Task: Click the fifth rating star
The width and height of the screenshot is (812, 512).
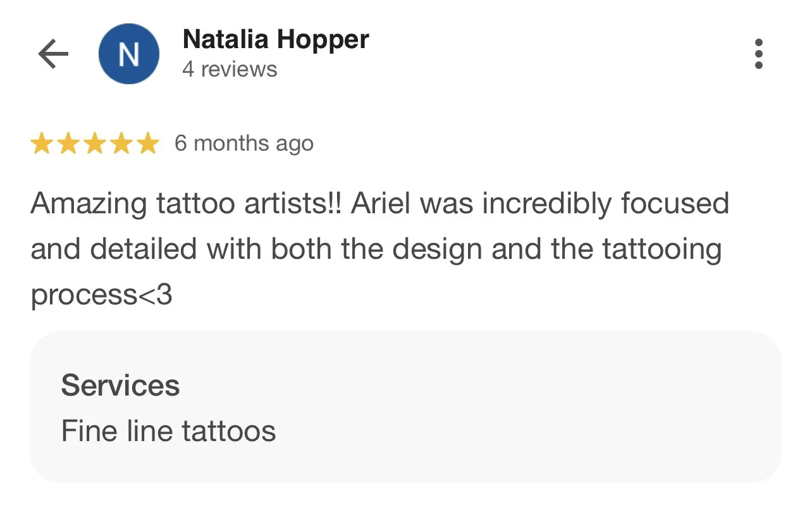Action: point(147,144)
